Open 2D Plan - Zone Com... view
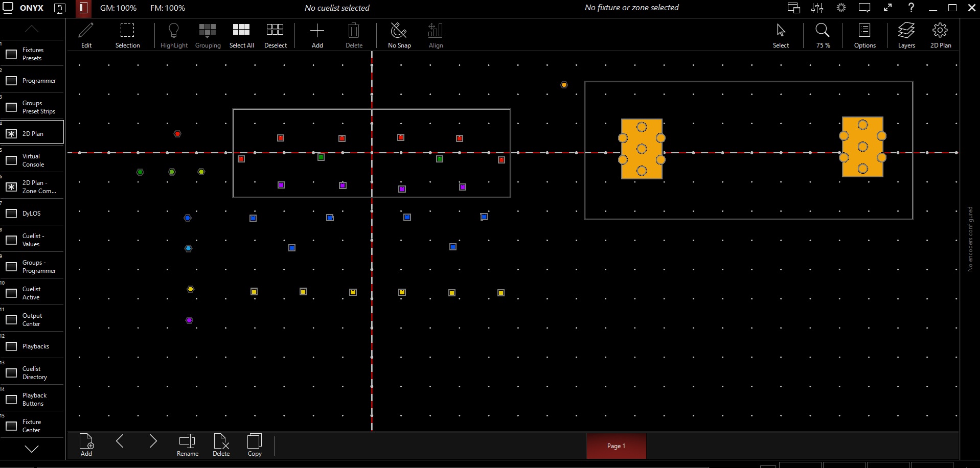The height and width of the screenshot is (468, 980). point(32,187)
